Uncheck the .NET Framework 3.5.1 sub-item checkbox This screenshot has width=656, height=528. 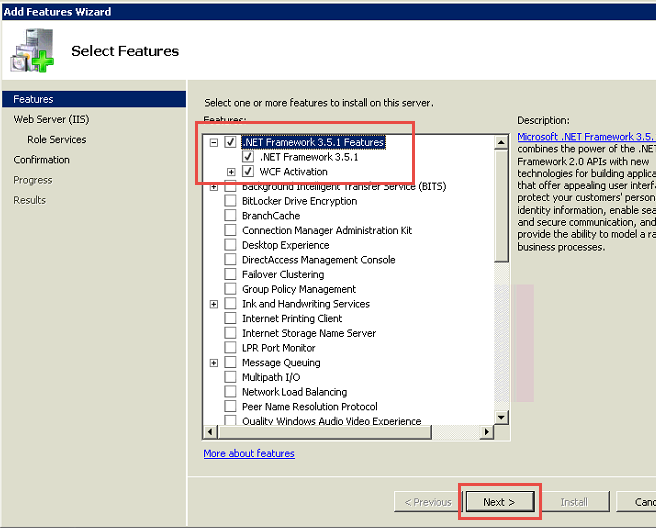(x=248, y=157)
